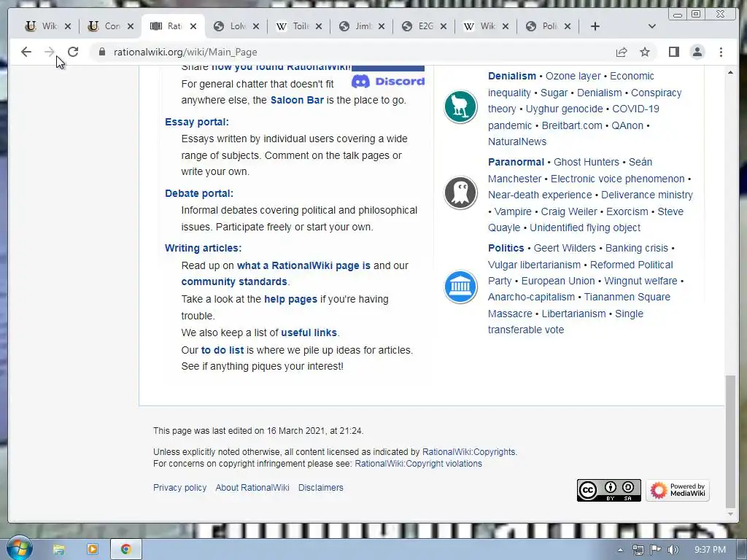
Task: Open RationalWiki:Copyright violations link
Action: (418, 464)
